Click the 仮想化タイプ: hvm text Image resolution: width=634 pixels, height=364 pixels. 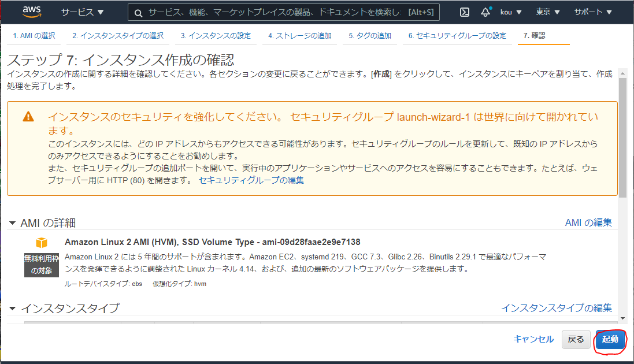click(179, 284)
